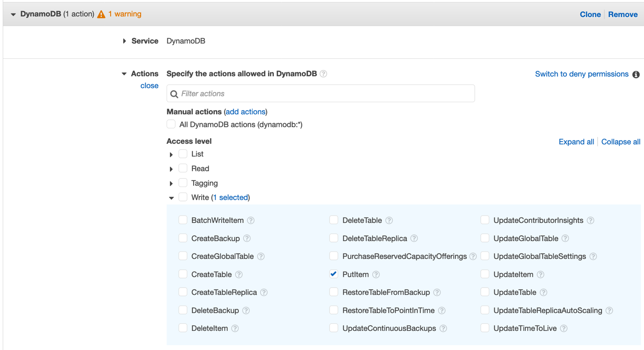
Task: Click the add actions link
Action: pos(245,112)
